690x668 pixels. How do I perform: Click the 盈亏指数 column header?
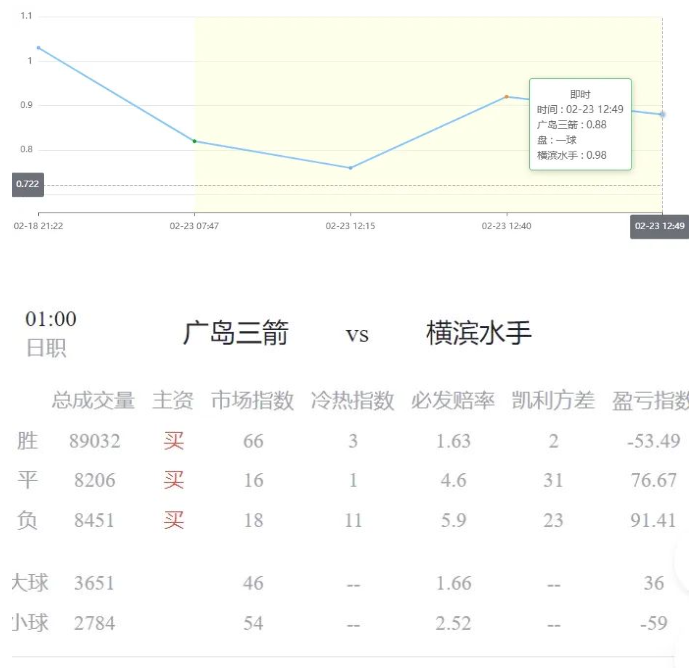tap(650, 401)
